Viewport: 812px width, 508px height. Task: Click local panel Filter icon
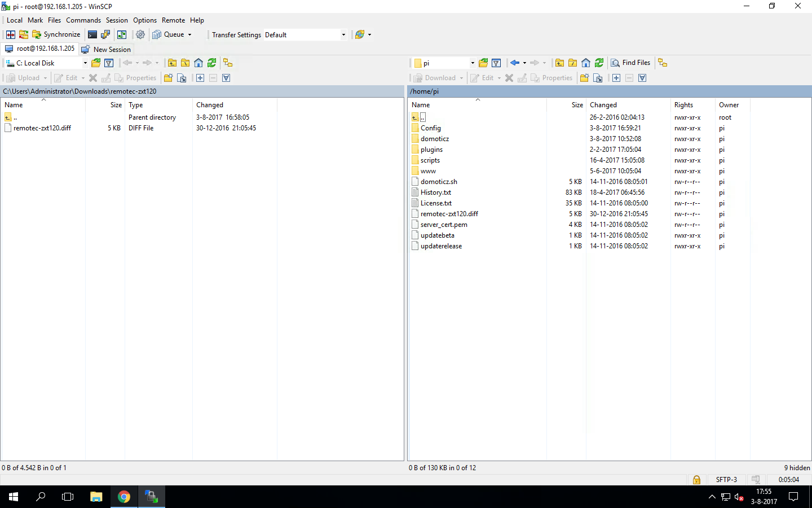point(109,63)
